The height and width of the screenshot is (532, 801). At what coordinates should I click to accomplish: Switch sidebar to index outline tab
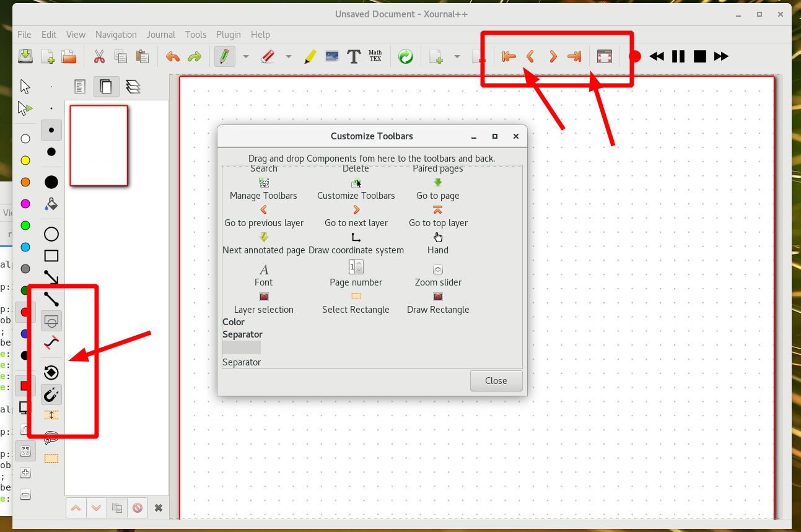coord(79,86)
